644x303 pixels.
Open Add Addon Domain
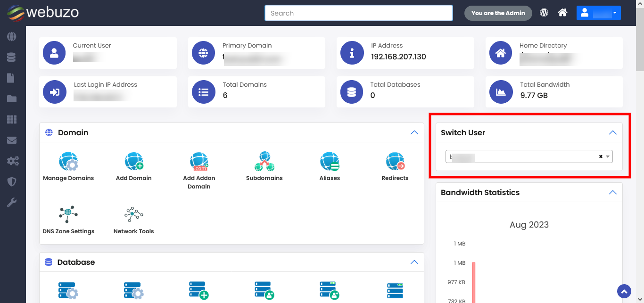[199, 162]
